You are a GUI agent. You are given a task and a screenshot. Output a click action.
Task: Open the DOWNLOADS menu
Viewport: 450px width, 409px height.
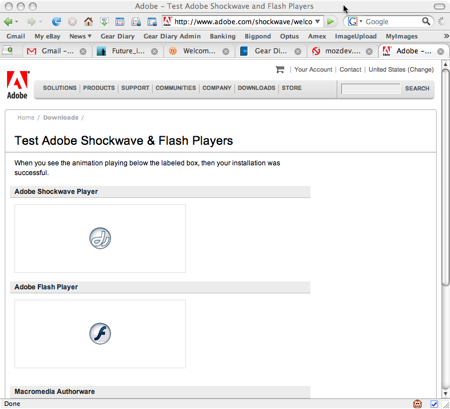tap(256, 88)
